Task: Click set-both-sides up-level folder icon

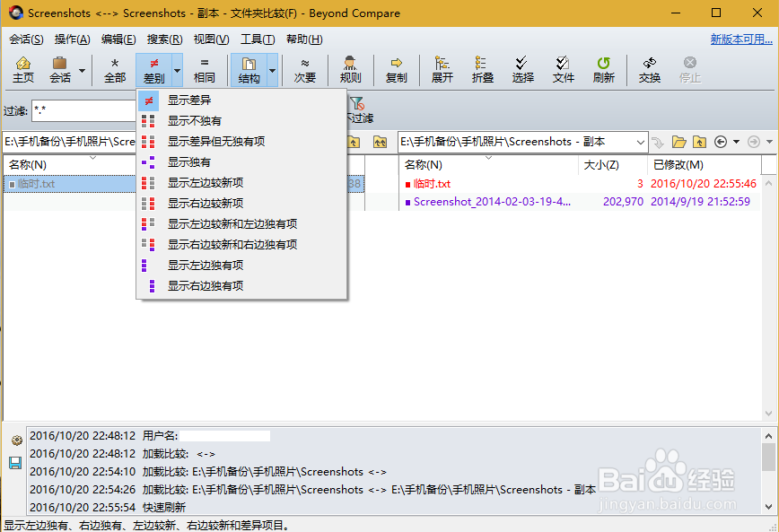Action: (380, 142)
